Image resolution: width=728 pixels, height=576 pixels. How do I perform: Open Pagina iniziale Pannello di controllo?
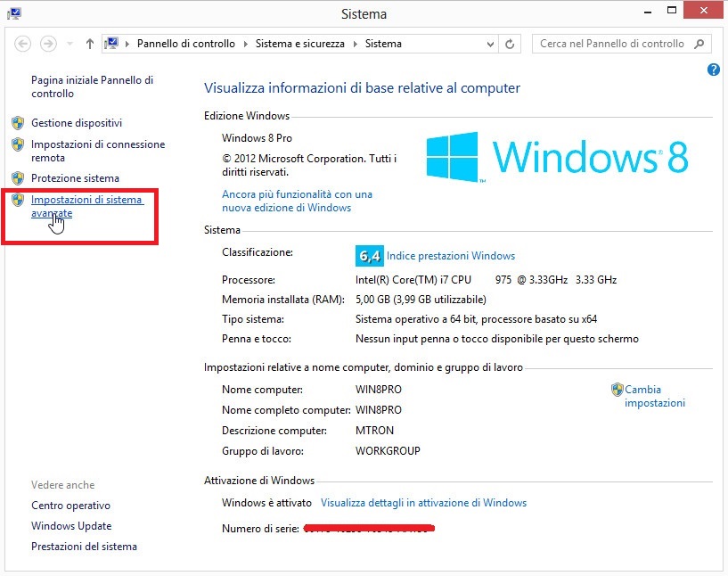92,86
